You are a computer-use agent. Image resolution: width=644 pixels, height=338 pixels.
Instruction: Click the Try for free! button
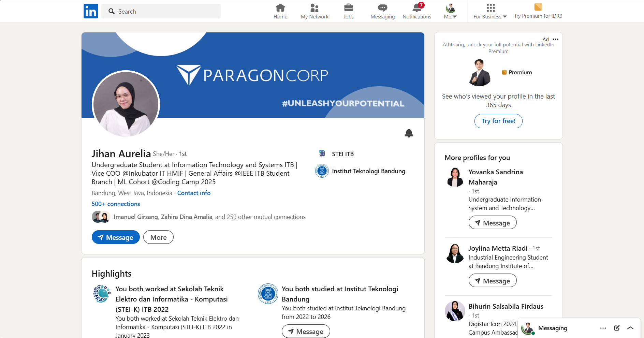[x=498, y=121]
